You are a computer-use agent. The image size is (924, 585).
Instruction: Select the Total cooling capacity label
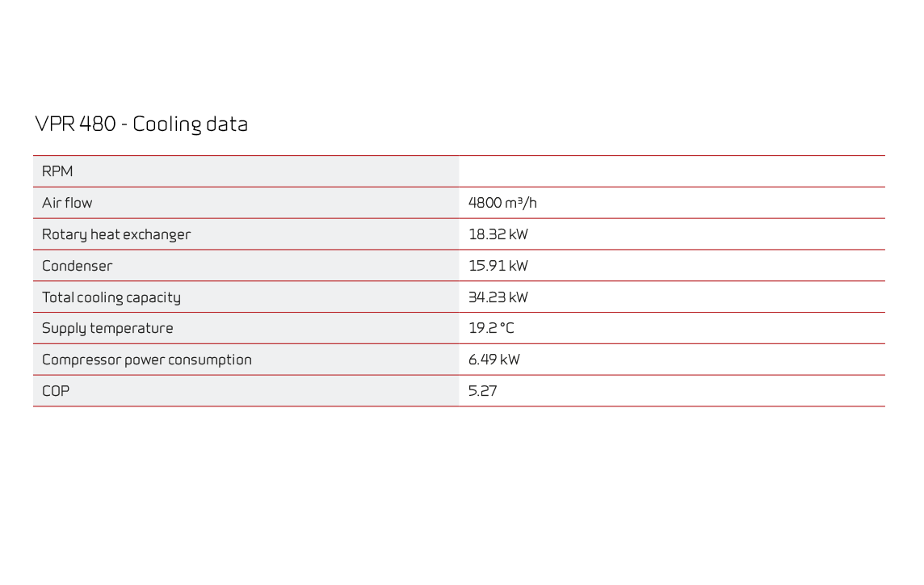[111, 297]
